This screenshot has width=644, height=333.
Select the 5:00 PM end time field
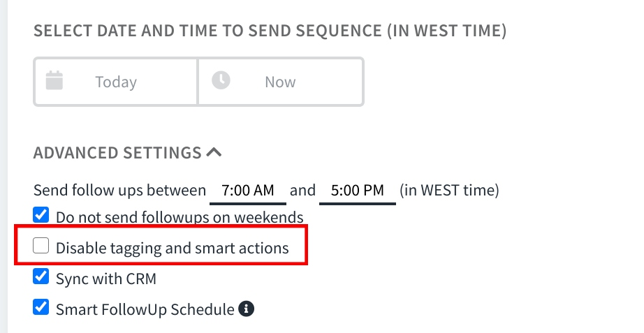[358, 191]
